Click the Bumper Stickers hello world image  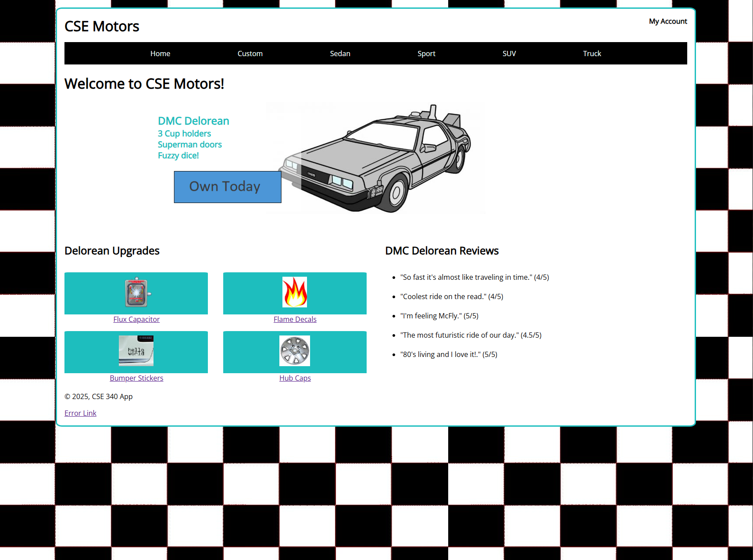(136, 351)
